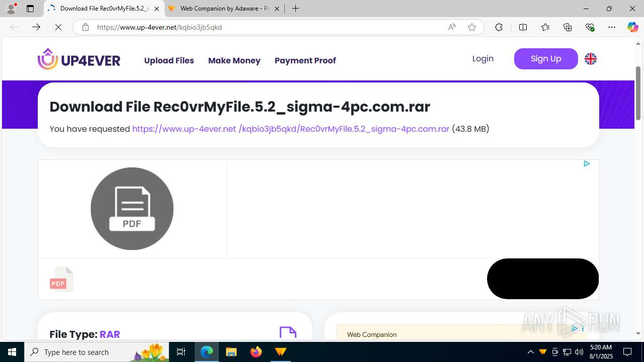Open Browser essentials heart icon
The image size is (644, 362).
pyautogui.click(x=590, y=27)
